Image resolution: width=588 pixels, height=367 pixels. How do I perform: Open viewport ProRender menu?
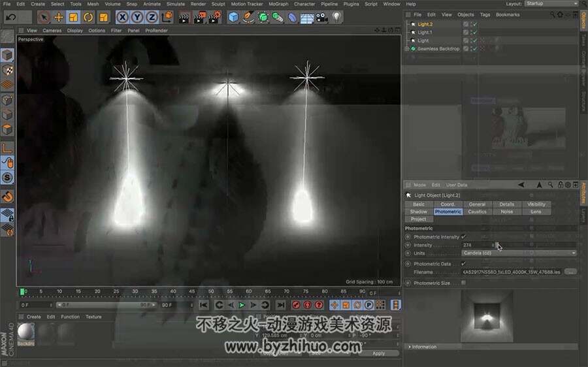tap(156, 30)
